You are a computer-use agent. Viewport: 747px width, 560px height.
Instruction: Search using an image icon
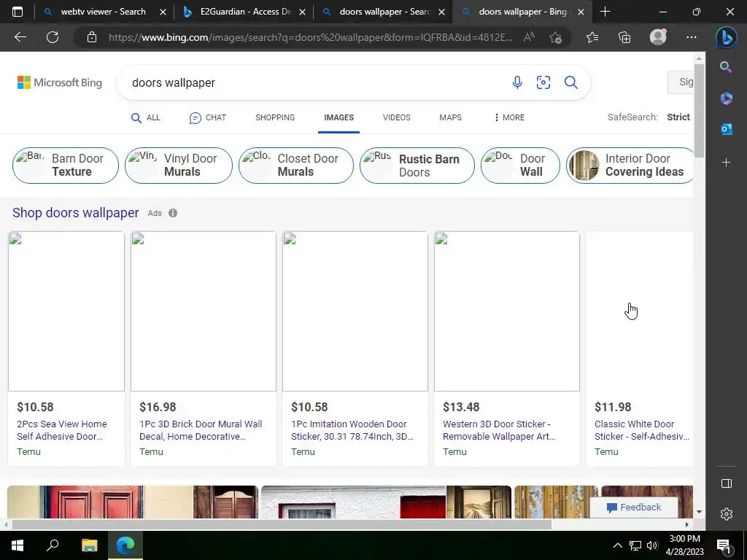click(543, 82)
